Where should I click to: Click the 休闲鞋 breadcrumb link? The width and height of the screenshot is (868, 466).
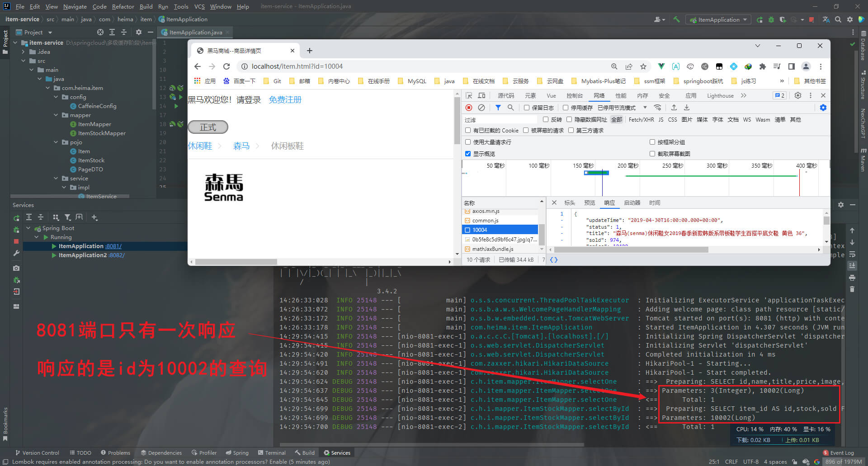200,146
